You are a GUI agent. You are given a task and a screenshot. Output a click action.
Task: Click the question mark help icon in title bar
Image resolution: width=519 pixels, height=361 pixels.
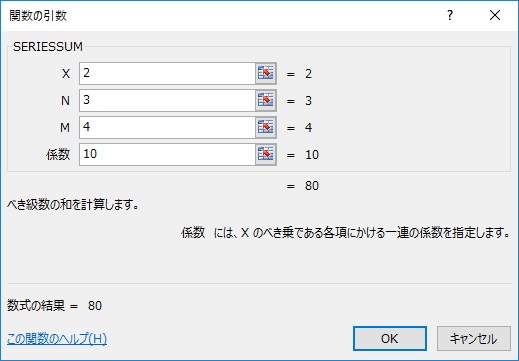tap(450, 15)
